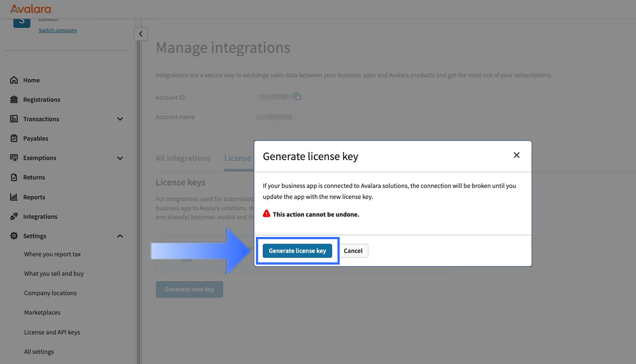Image resolution: width=636 pixels, height=364 pixels.
Task: Click the Reports bar chart icon
Action: (14, 197)
